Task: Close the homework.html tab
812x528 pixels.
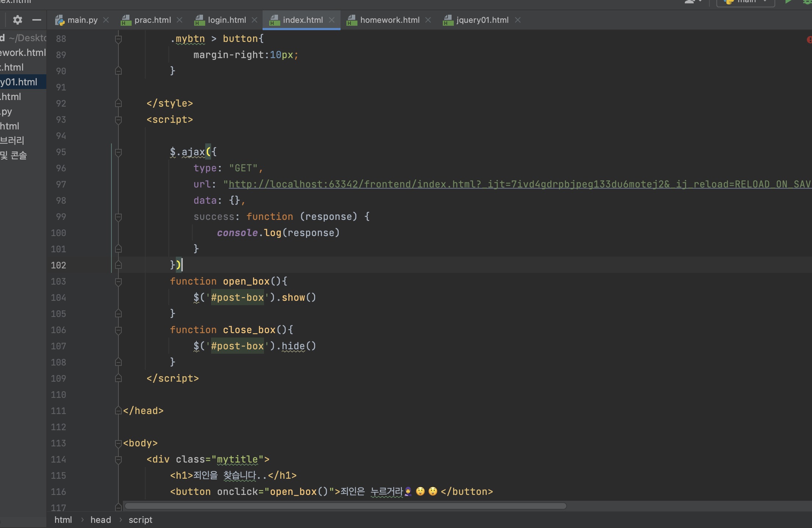Action: click(x=428, y=20)
